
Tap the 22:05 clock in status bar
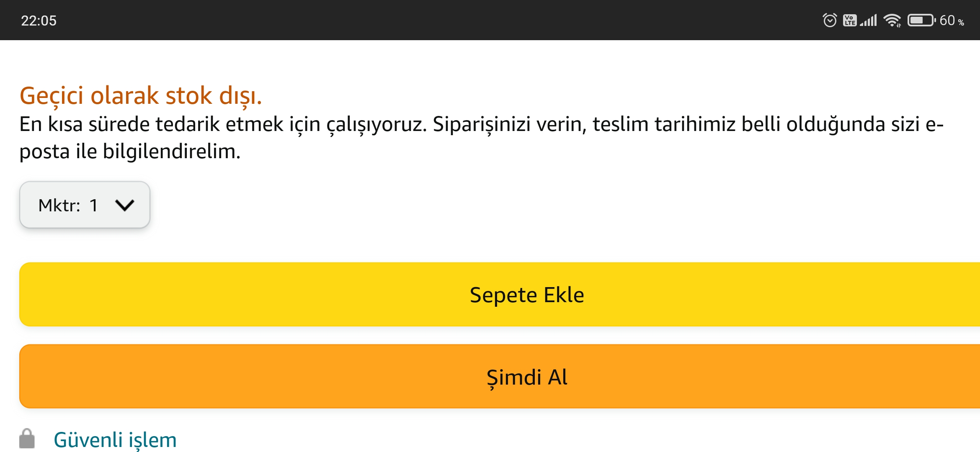tap(39, 21)
